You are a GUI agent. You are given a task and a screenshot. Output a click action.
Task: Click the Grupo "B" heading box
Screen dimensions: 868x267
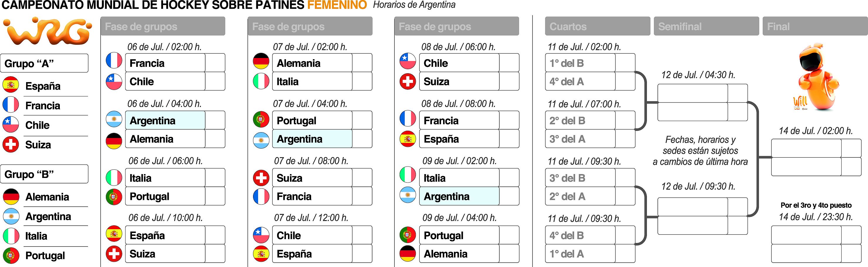point(44,174)
